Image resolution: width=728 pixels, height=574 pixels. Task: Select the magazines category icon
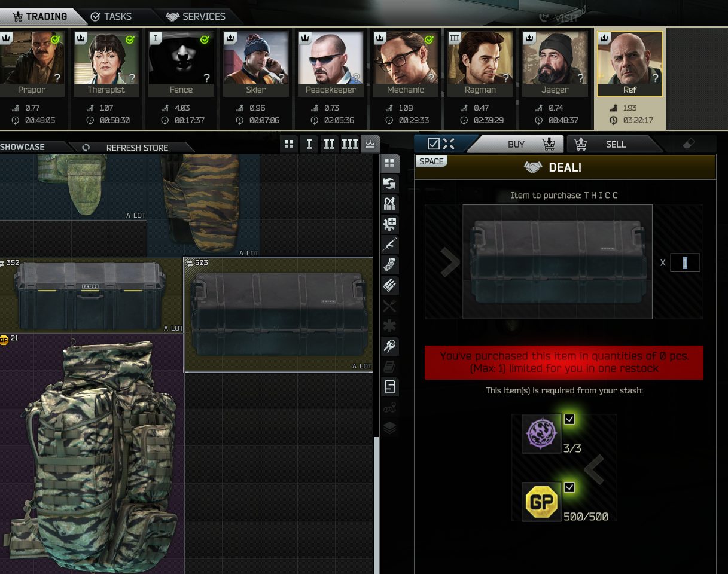tap(390, 265)
